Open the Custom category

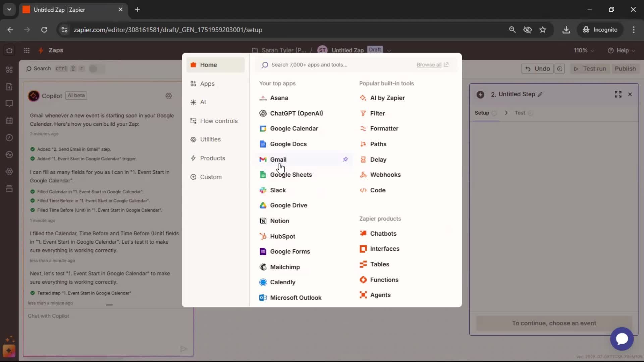(215, 177)
